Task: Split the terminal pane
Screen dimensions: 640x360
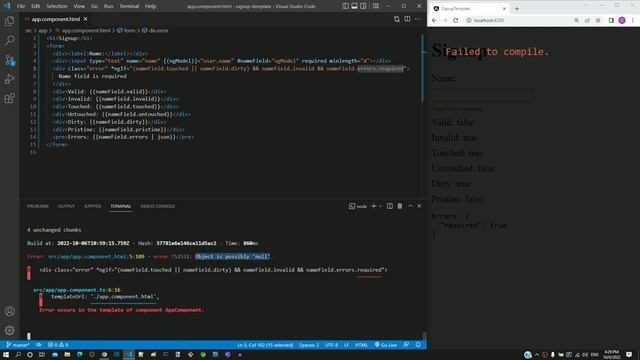Action: 390,206
